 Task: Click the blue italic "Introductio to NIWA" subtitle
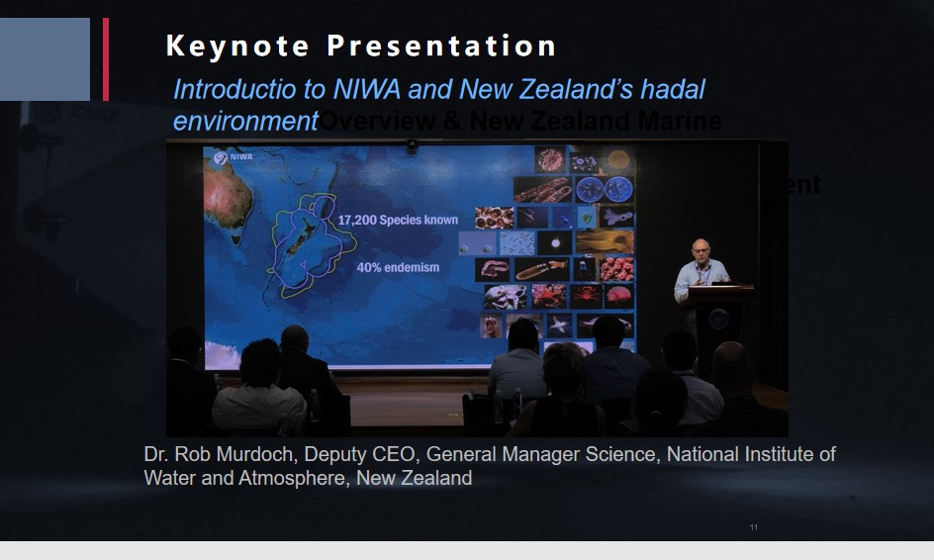coord(438,89)
